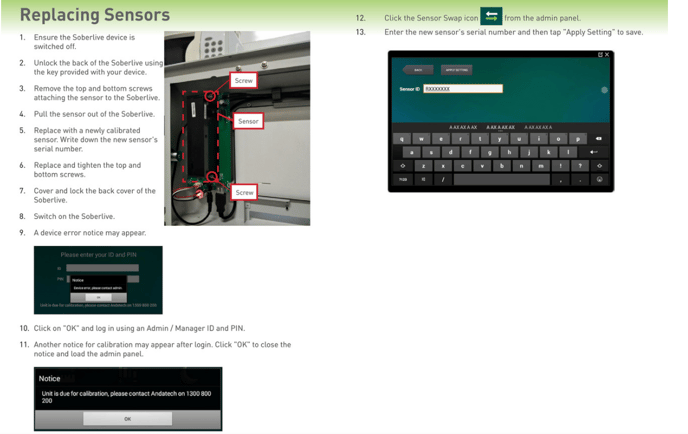Click the pop-out icon atop the tablet screenshot
The width and height of the screenshot is (688, 434).
[x=600, y=55]
